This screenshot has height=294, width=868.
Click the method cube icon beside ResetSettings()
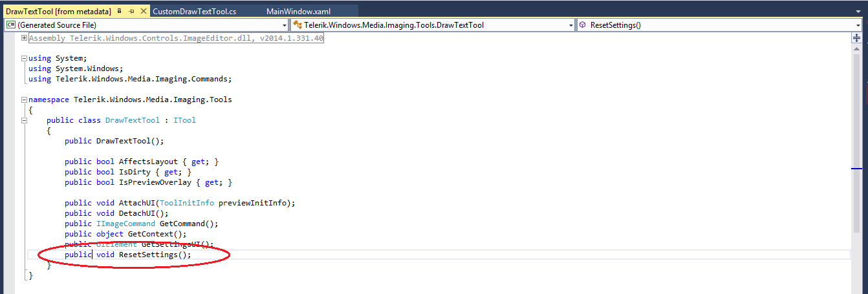click(x=583, y=25)
